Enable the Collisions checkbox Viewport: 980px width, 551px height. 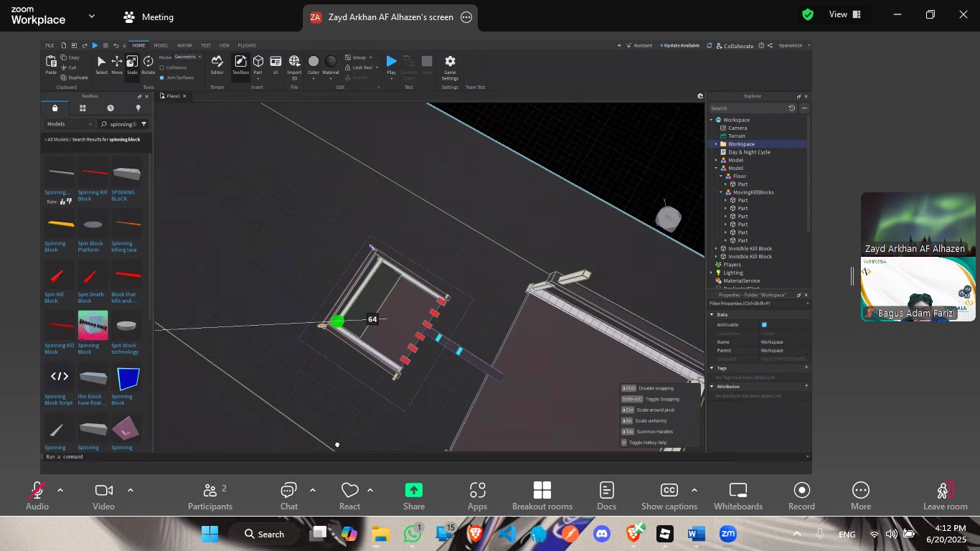162,67
